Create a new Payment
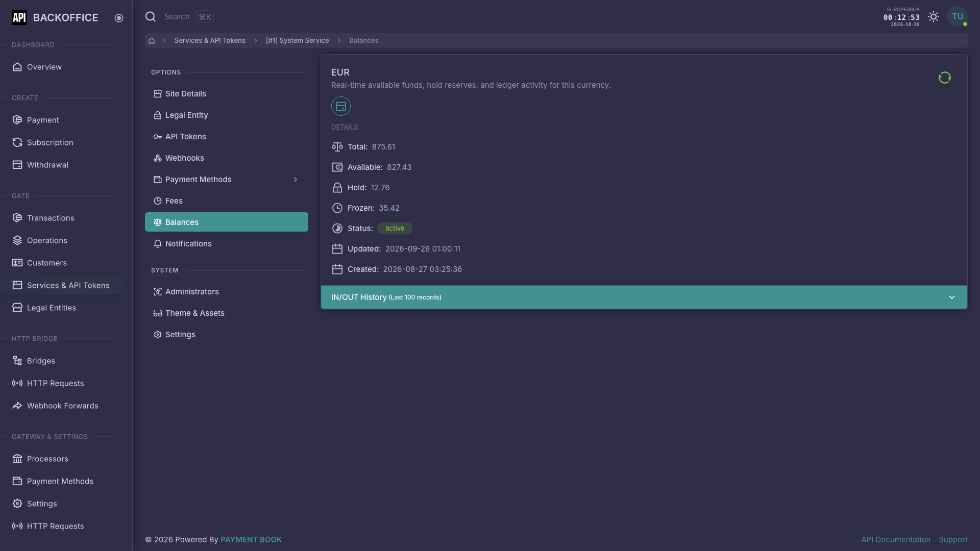The width and height of the screenshot is (980, 551). [x=62, y=120]
